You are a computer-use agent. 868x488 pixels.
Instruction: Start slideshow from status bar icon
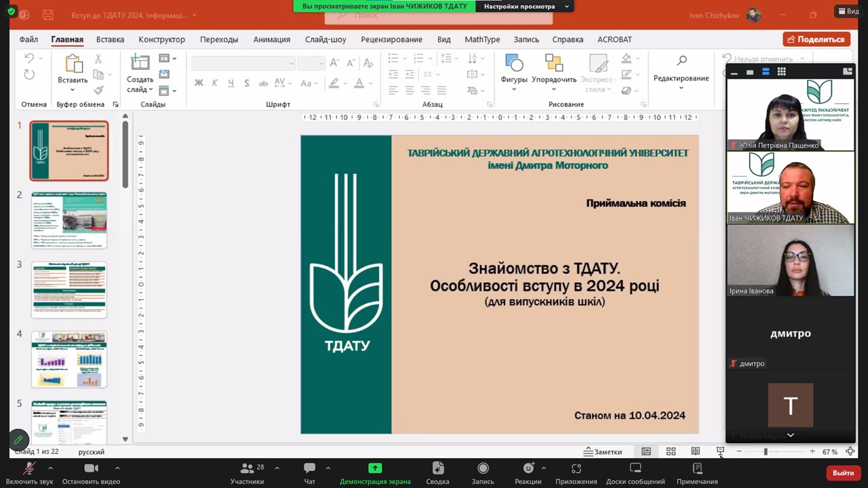[x=720, y=451]
